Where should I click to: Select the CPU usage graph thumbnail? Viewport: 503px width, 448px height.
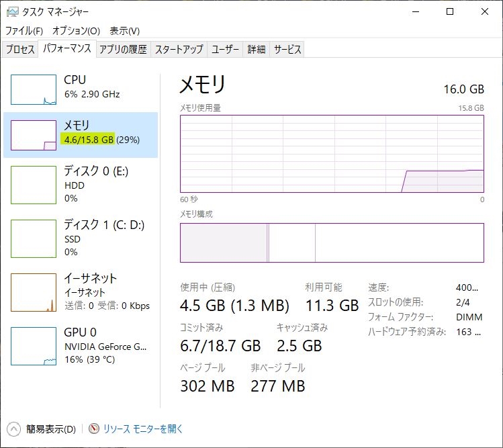click(x=34, y=89)
